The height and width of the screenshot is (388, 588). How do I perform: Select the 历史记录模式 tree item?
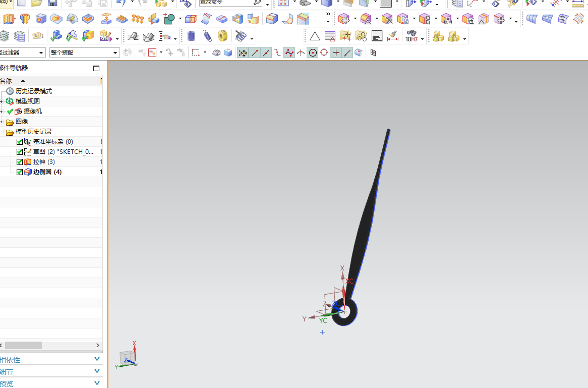coord(34,91)
